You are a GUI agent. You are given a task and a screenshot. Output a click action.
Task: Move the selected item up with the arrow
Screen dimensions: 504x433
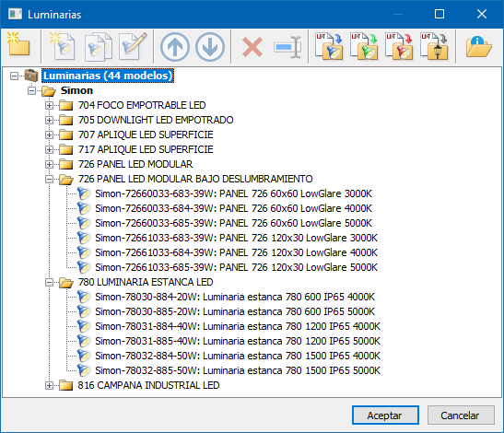175,47
